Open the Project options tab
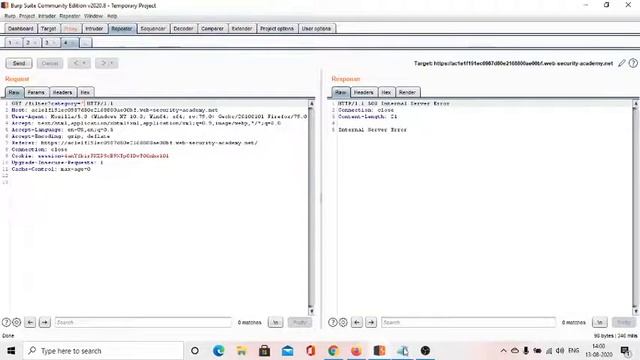640x360 pixels. point(277,29)
